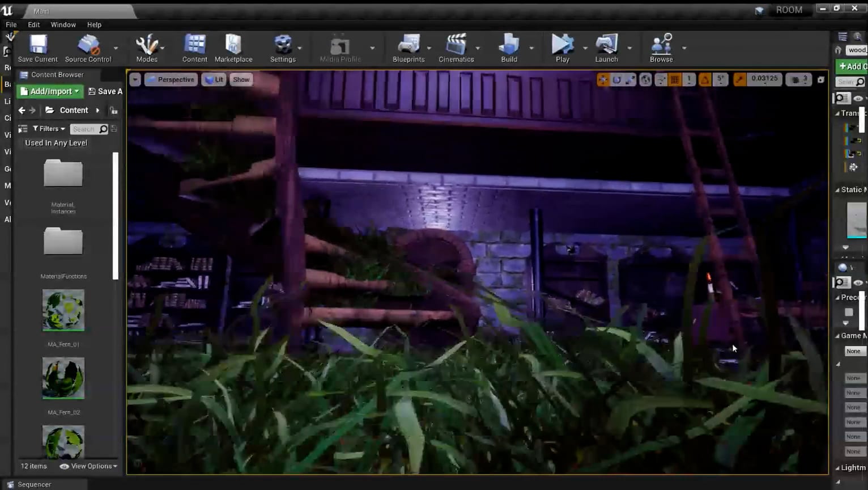Open the Filters dropdown in Content Browser
The height and width of the screenshot is (490, 868).
49,129
